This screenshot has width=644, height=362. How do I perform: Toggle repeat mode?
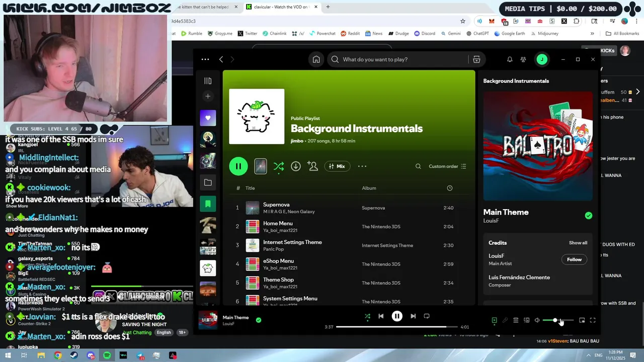point(427,316)
